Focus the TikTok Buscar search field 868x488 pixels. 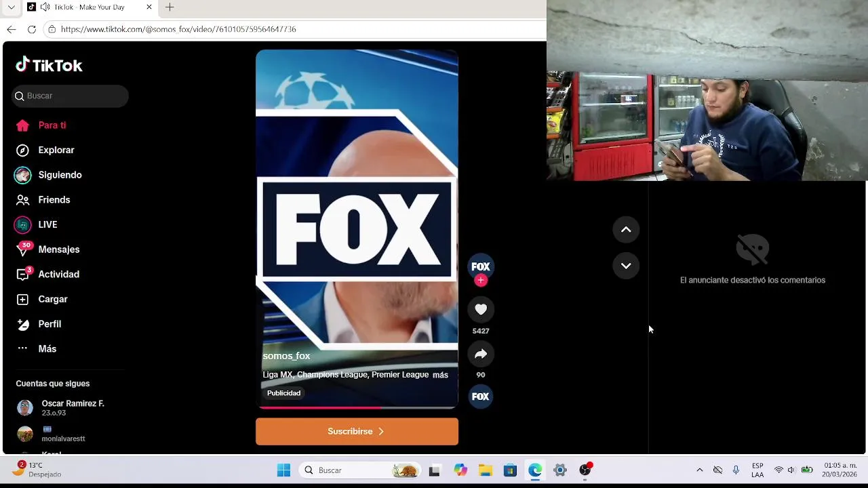pos(70,96)
